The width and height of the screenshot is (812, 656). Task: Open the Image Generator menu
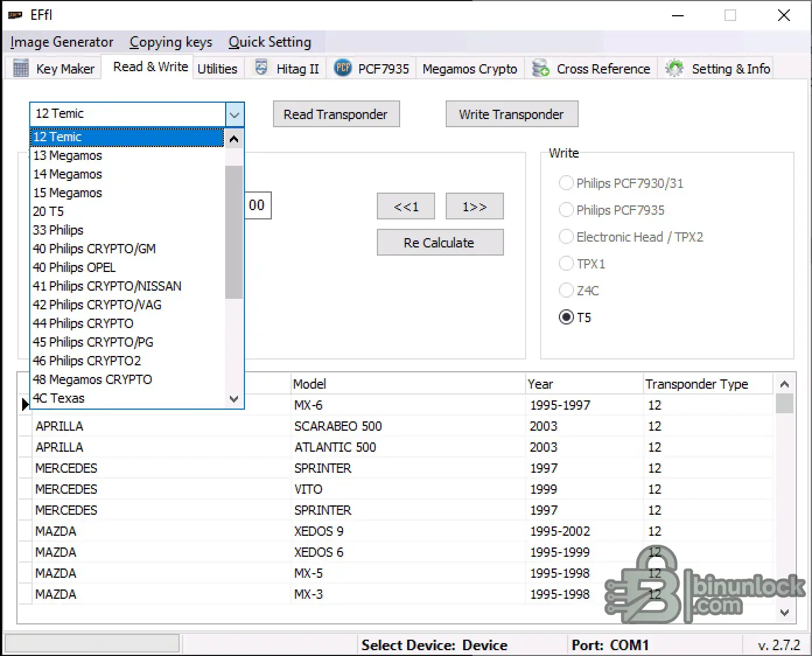tap(62, 42)
